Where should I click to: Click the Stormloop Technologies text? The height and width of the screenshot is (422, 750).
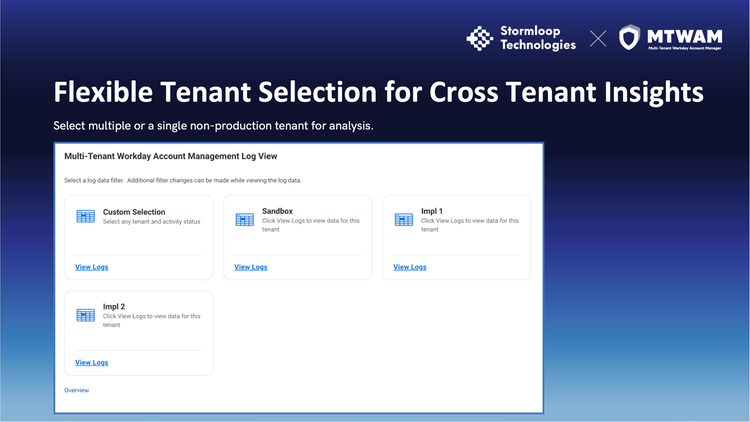537,38
